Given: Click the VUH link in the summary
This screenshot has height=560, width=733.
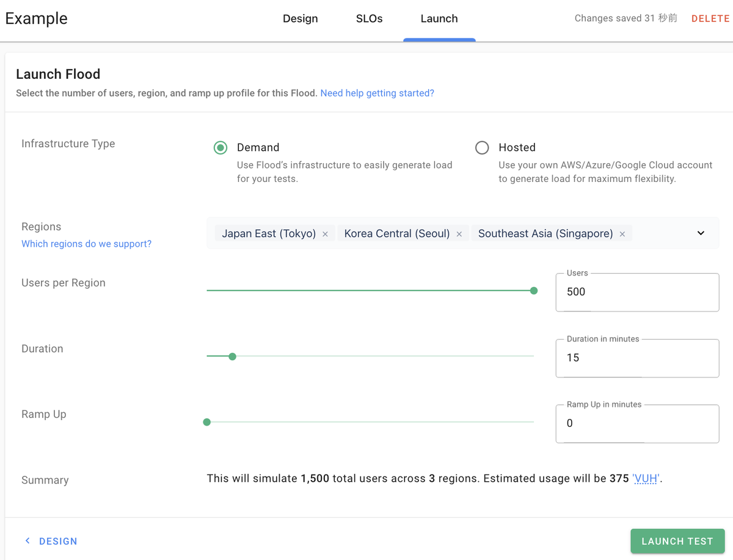Looking at the screenshot, I should click(646, 479).
